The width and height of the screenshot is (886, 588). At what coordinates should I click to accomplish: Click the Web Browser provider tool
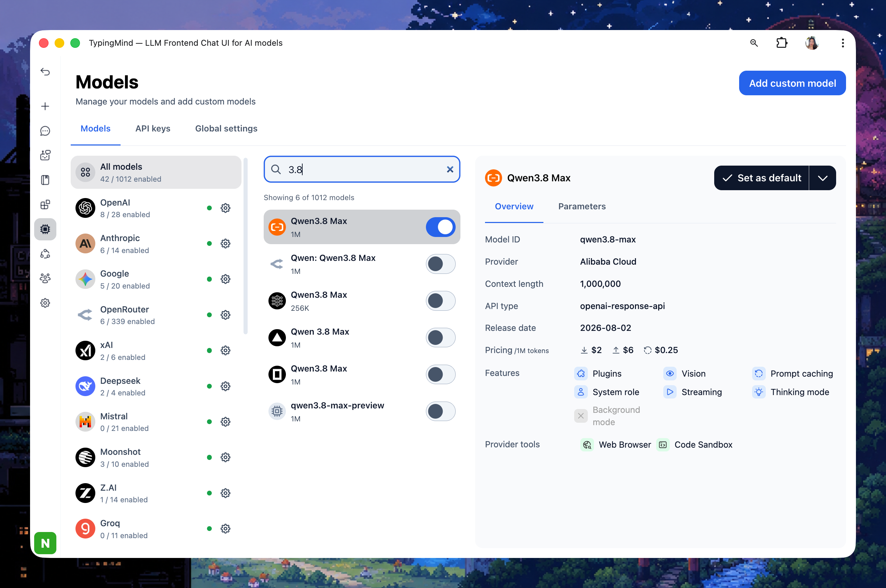click(616, 445)
